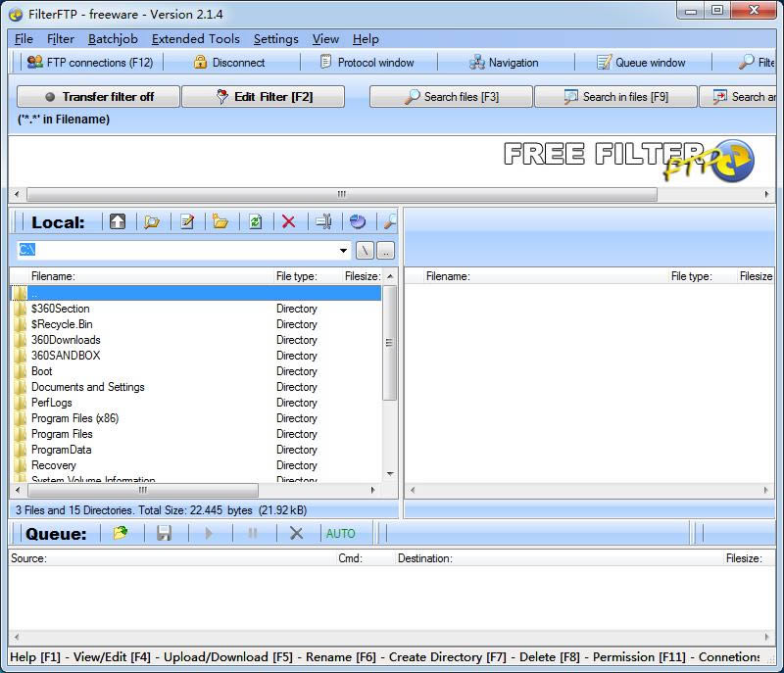Viewport: 784px width, 673px height.
Task: Click the local file list vertical scrollbar
Action: pyautogui.click(x=389, y=343)
